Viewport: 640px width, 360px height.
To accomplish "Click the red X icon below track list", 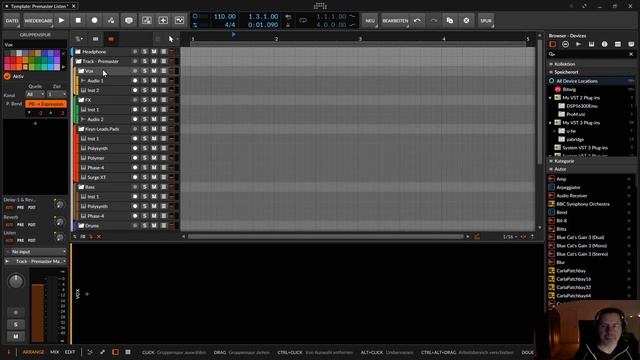I will tap(99, 237).
